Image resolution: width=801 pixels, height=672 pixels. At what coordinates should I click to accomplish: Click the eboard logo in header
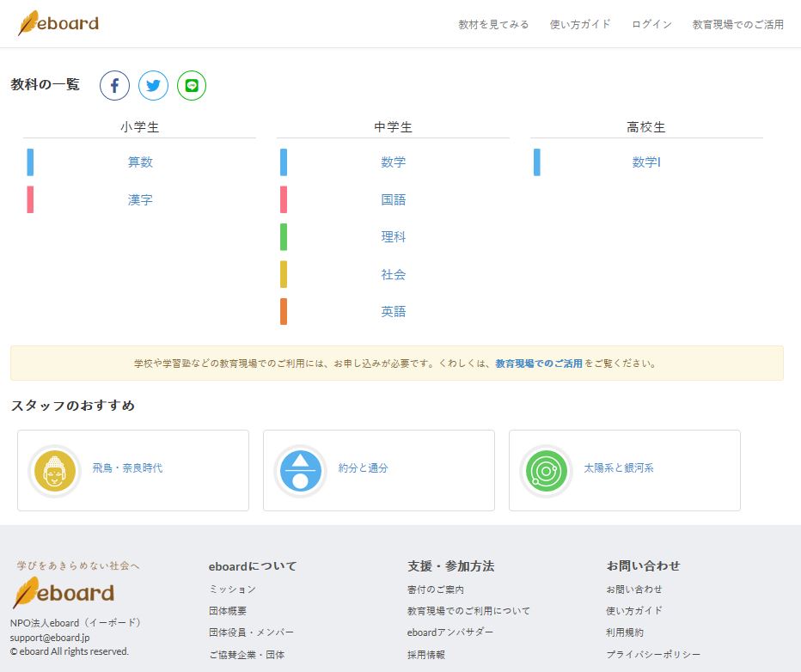click(x=58, y=23)
